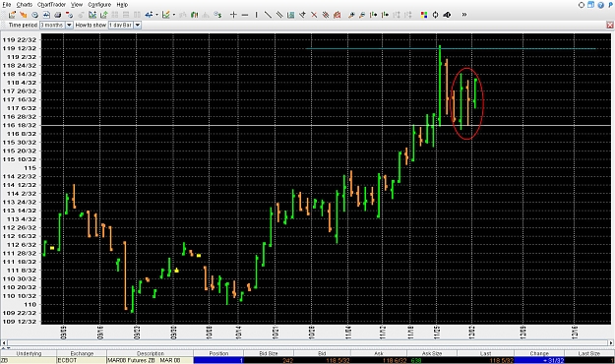Screen dimensions: 615x364
Task: Click the new chart icon in toolbar
Action: pyautogui.click(x=12, y=15)
